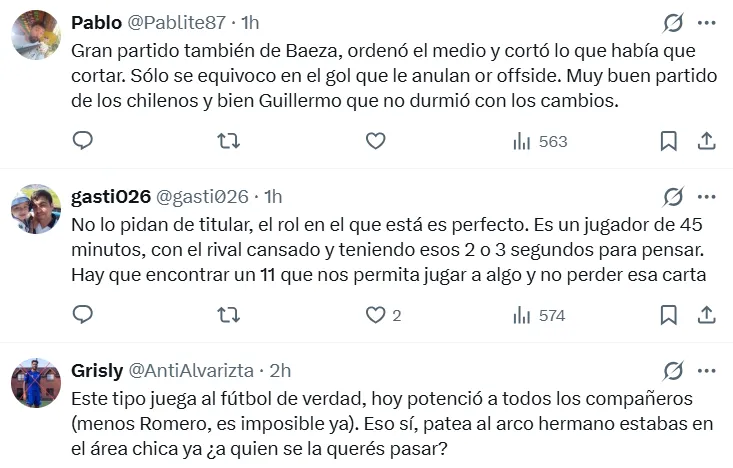
Task: Like Pablo's tweet
Action: (x=376, y=141)
